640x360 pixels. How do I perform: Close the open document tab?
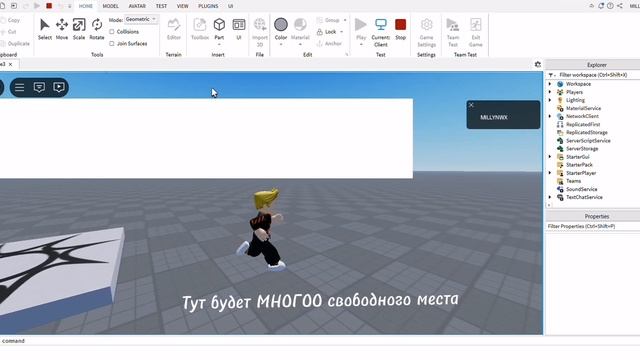[11, 64]
